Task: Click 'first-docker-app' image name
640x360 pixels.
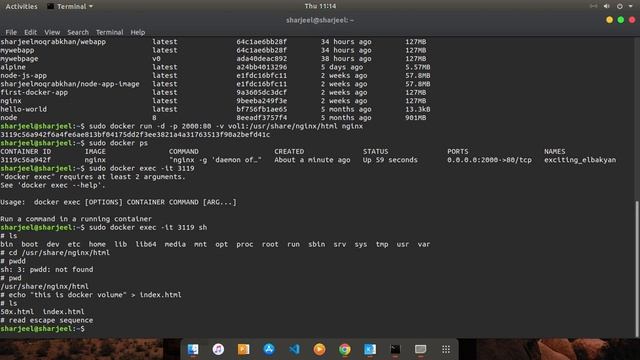Action: 34,92
